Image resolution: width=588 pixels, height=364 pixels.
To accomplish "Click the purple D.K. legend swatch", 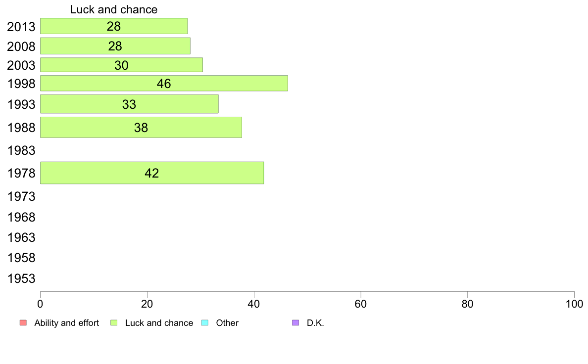I will point(295,323).
